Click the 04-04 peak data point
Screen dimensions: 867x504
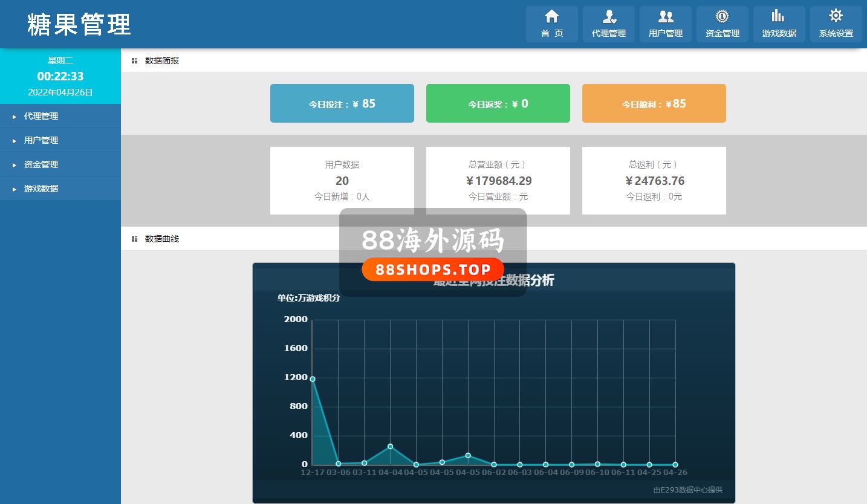391,446
